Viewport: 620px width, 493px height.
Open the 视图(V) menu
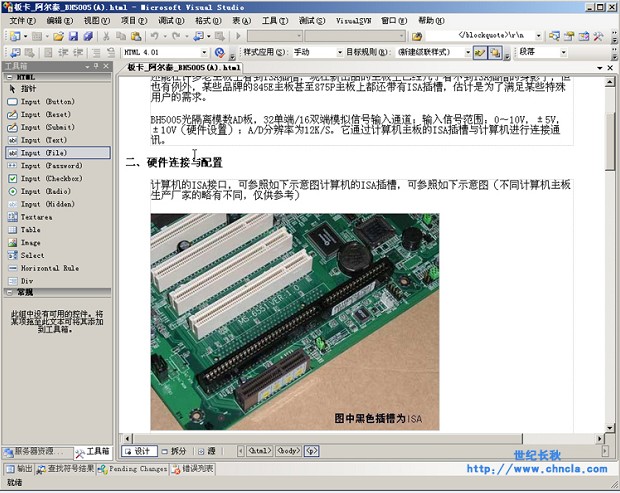pyautogui.click(x=96, y=21)
